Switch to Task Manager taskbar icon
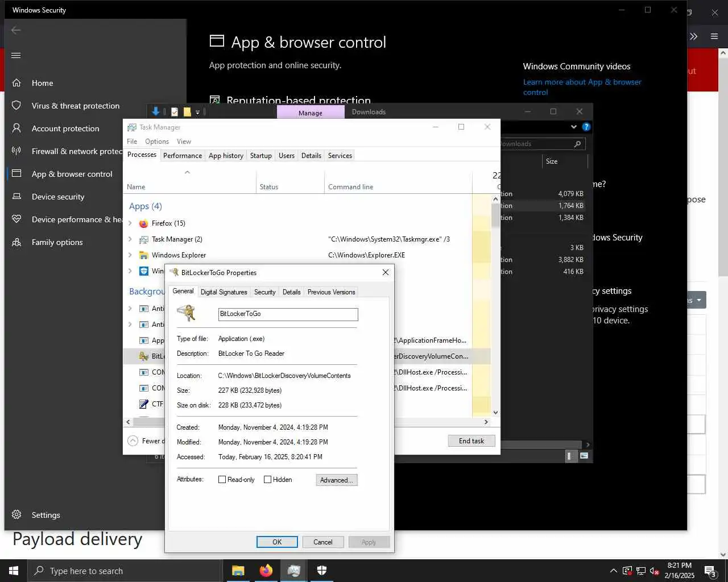The image size is (728, 582). tap(293, 571)
